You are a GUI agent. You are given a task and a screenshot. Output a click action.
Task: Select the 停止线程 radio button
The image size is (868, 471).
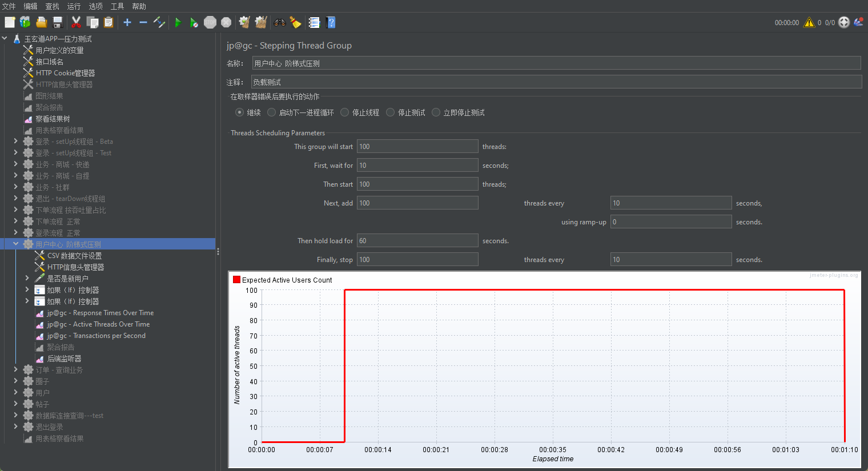pyautogui.click(x=345, y=112)
